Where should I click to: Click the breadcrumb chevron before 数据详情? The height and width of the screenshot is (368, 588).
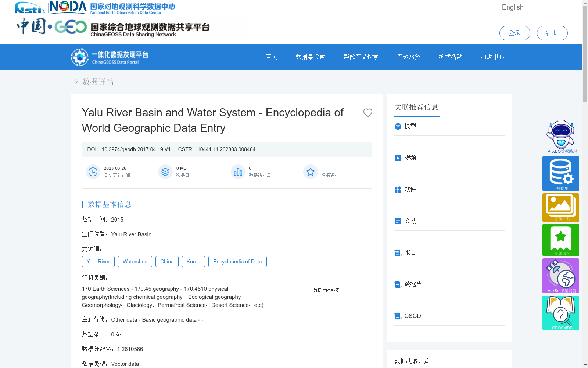click(x=76, y=82)
